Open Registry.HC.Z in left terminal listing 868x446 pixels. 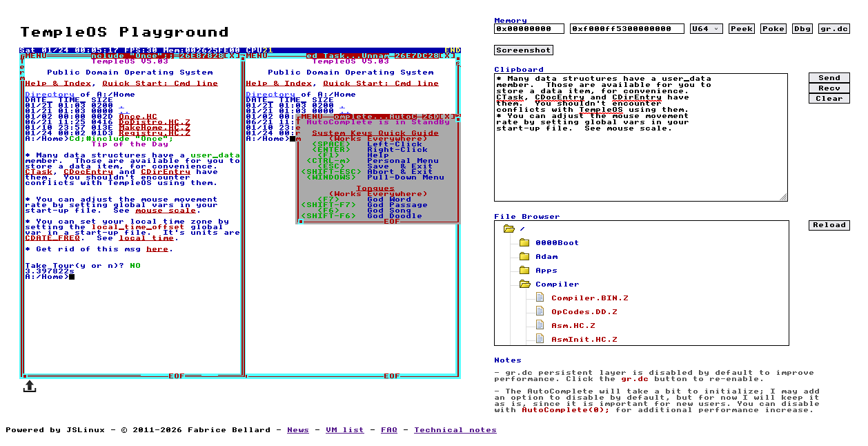click(155, 133)
